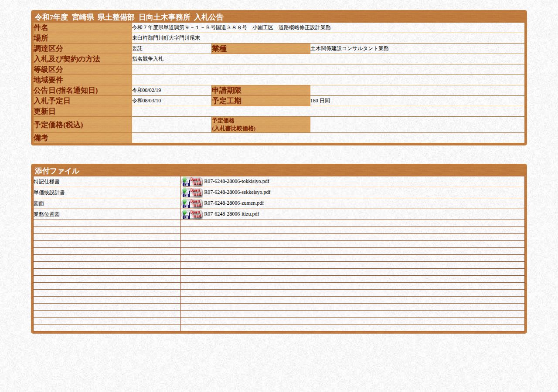
Task: Select the location 東臼杵郡門川町大字門川尾末
Action: 166,38
